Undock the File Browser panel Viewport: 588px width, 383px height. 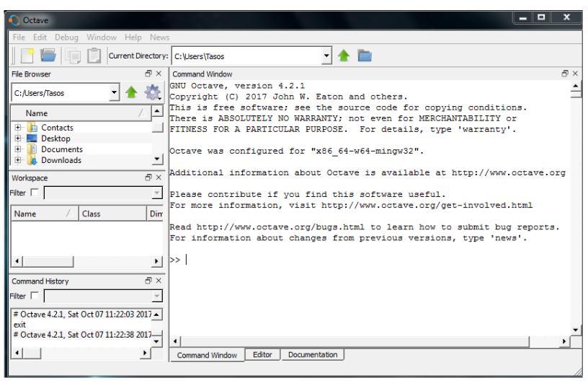[148, 74]
